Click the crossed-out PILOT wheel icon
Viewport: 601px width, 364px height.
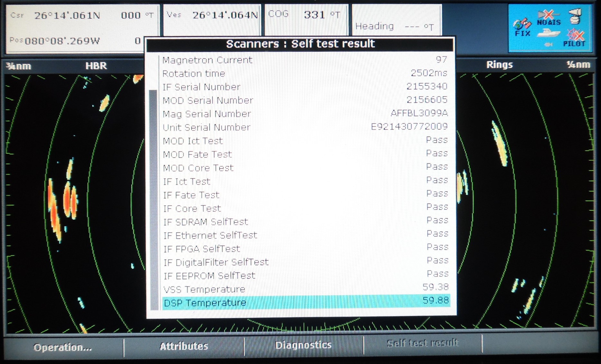(574, 38)
